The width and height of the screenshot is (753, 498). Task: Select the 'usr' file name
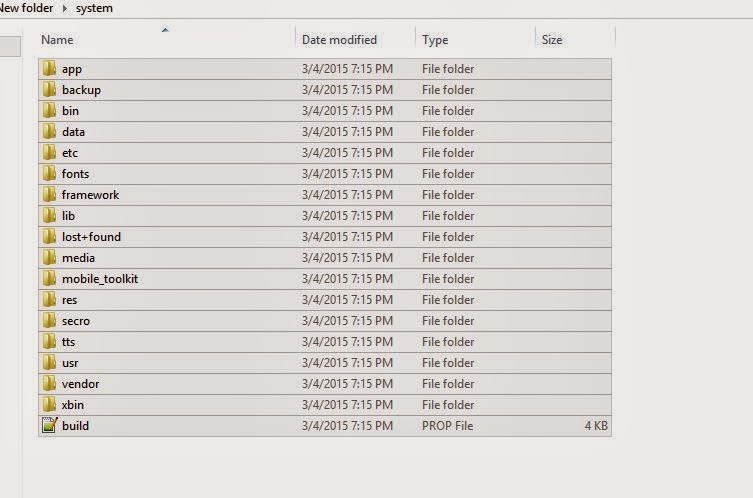click(x=70, y=364)
